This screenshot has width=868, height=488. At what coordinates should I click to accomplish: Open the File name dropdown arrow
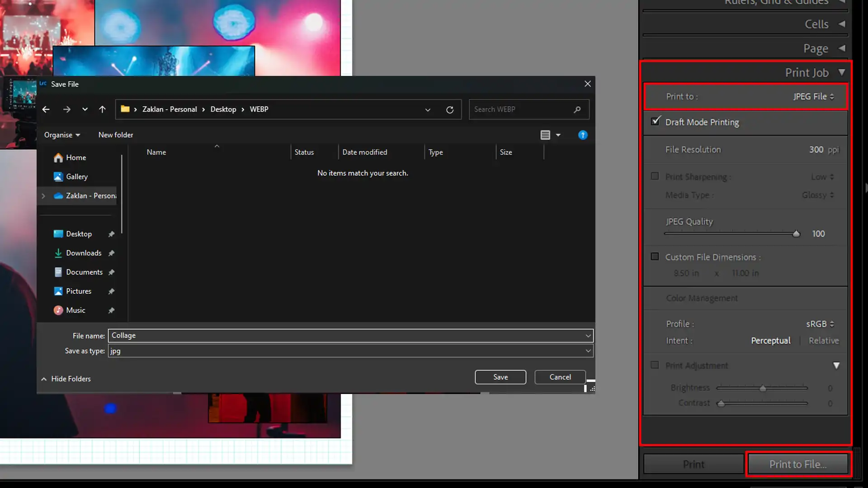tap(588, 336)
